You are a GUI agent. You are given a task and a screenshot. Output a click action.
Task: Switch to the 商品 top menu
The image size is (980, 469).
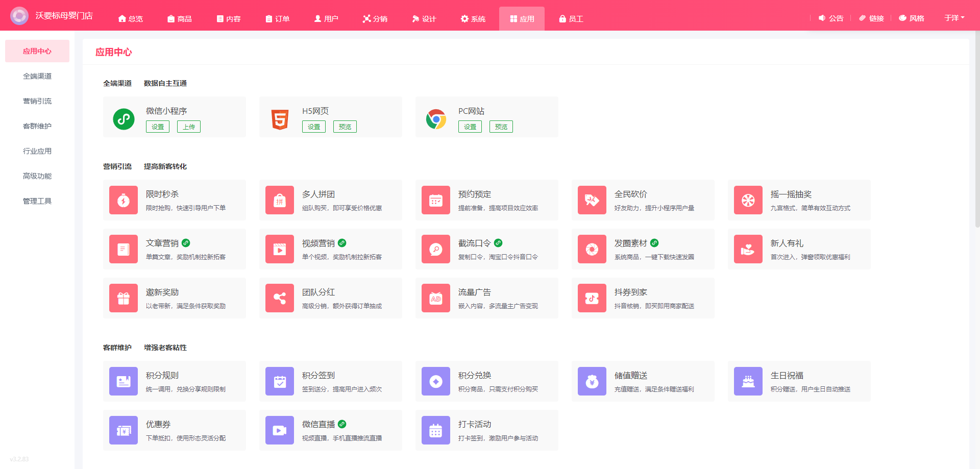pos(180,19)
